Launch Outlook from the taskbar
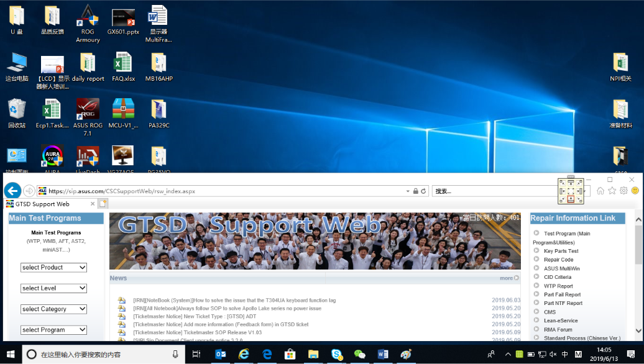This screenshot has width=644, height=364. 221,354
